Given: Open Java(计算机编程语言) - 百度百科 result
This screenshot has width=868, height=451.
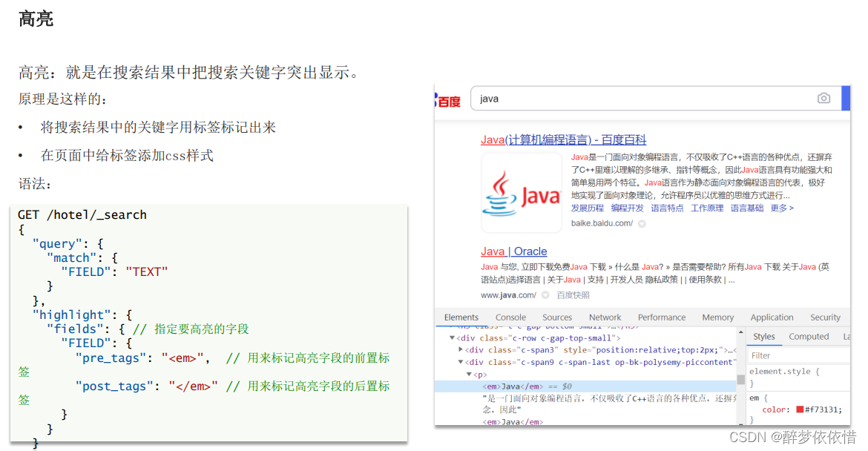Looking at the screenshot, I should (x=563, y=140).
